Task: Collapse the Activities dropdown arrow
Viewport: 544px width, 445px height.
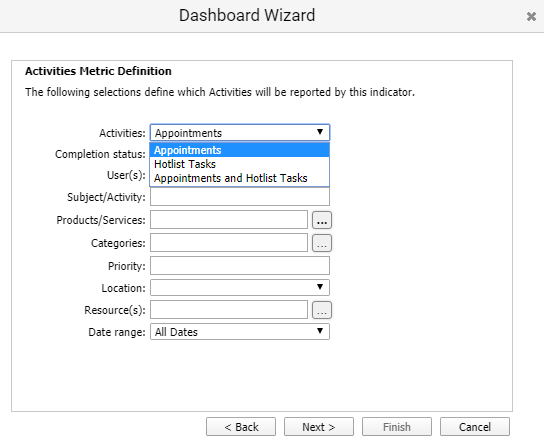Action: click(x=320, y=132)
